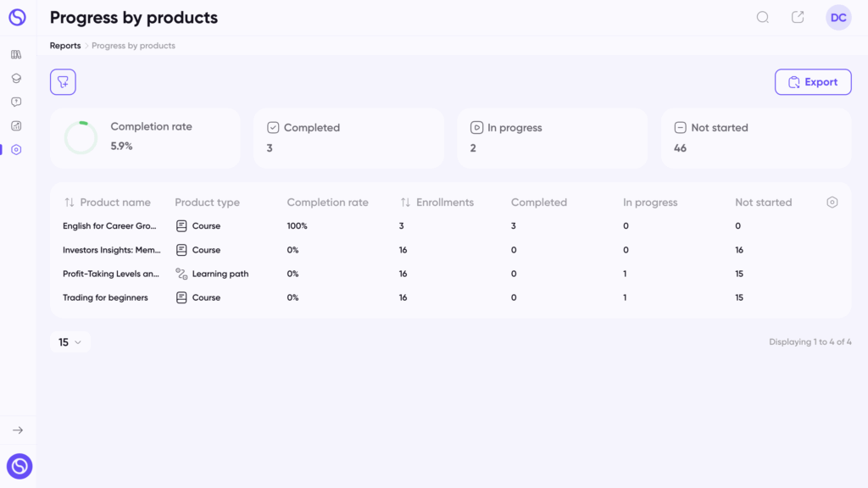The height and width of the screenshot is (488, 868).
Task: Open the question chat sidebar icon
Action: pyautogui.click(x=16, y=102)
